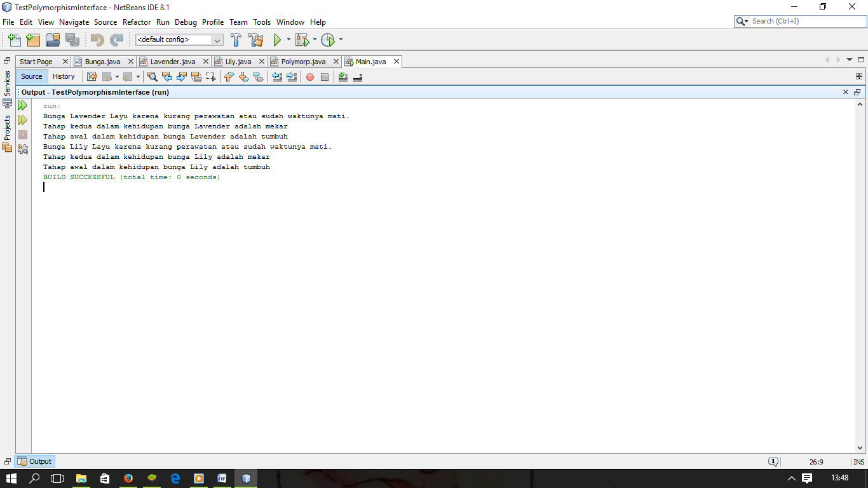This screenshot has height=488, width=868.
Task: Switch editor to Source view
Action: (32, 77)
